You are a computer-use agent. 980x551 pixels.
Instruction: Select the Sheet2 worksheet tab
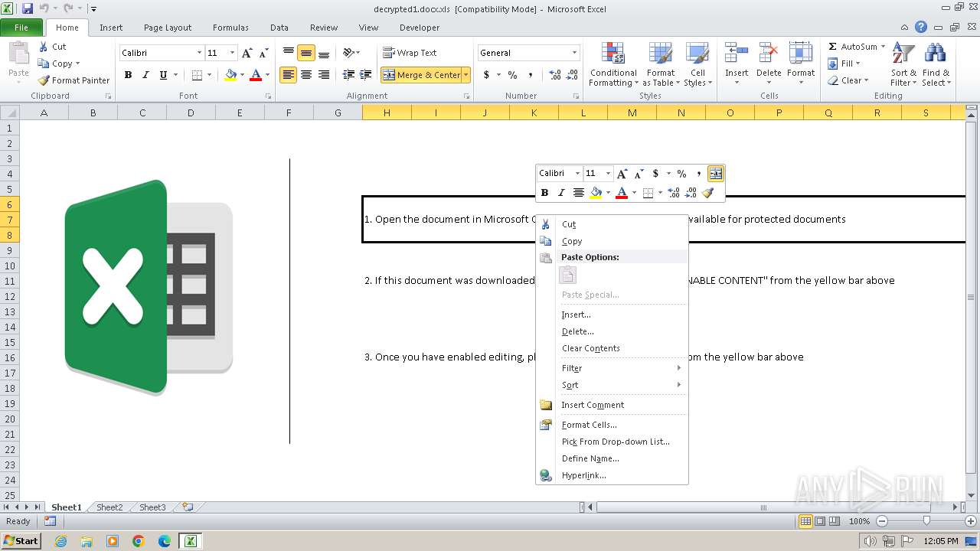109,507
